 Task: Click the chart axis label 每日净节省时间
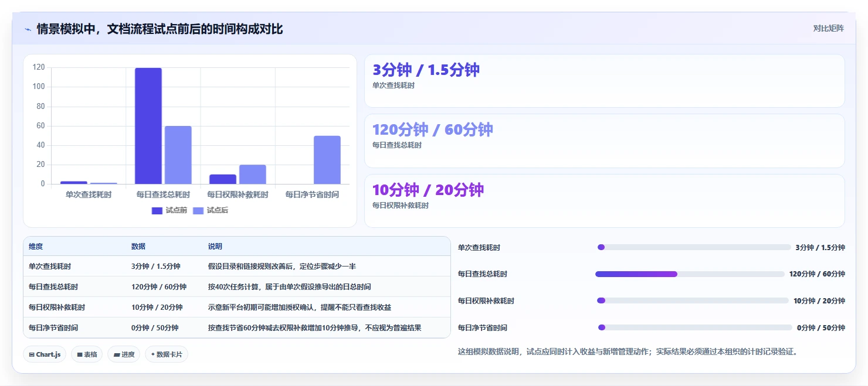click(312, 194)
